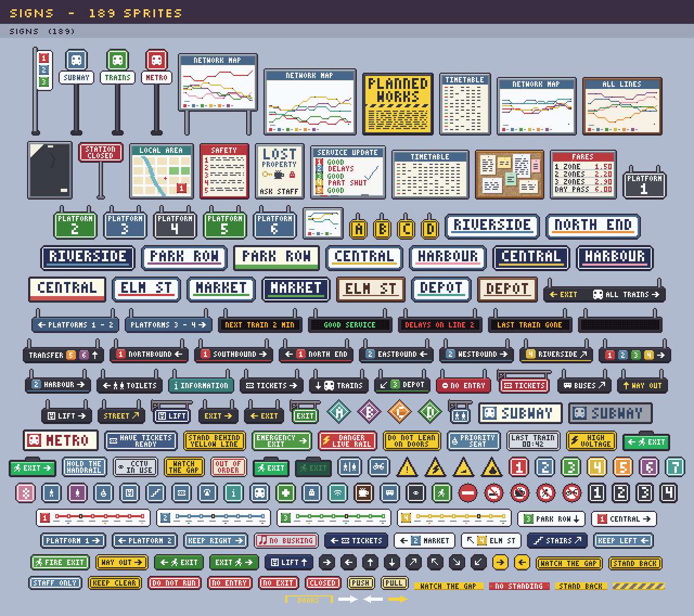Select the bicycle icon sprite
Image resolution: width=694 pixels, height=616 pixels.
click(379, 466)
